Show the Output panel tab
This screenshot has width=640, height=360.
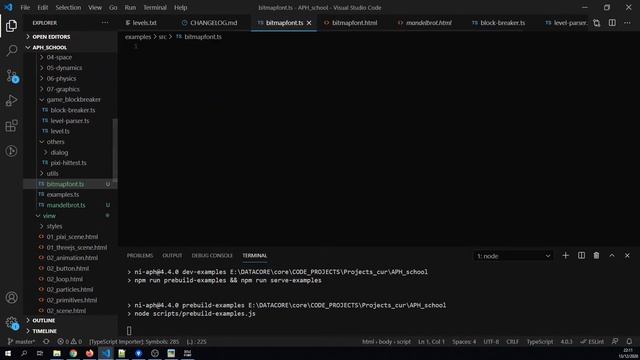click(x=172, y=256)
